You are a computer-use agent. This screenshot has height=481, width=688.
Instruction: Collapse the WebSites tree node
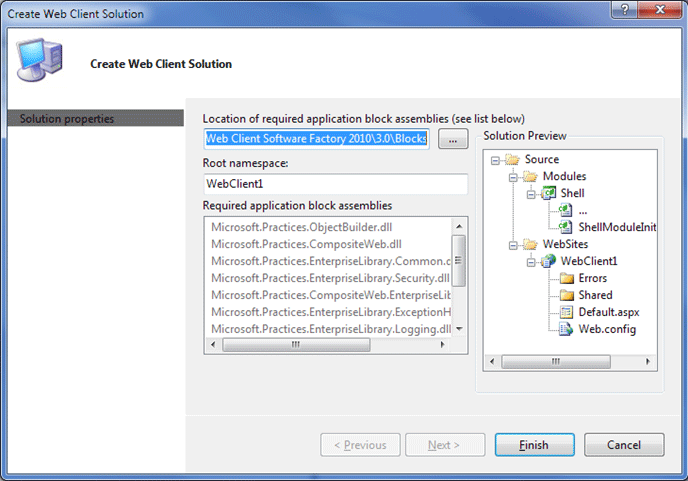(x=513, y=245)
